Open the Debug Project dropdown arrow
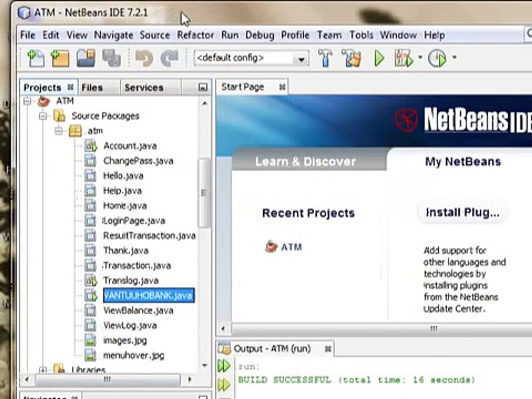Screen dimensions: 532x399 [420, 58]
